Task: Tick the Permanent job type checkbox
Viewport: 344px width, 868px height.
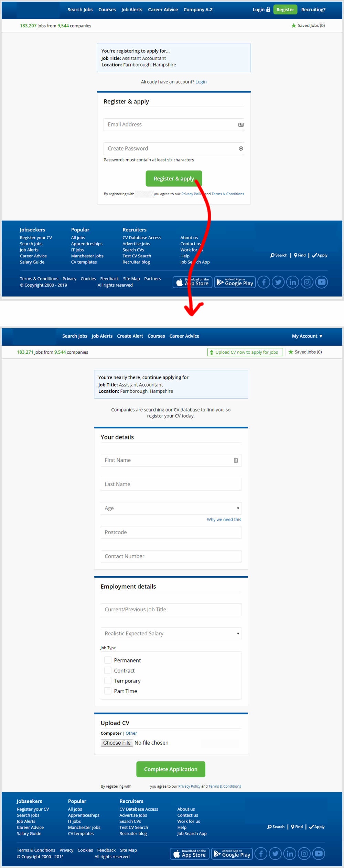Action: [108, 660]
